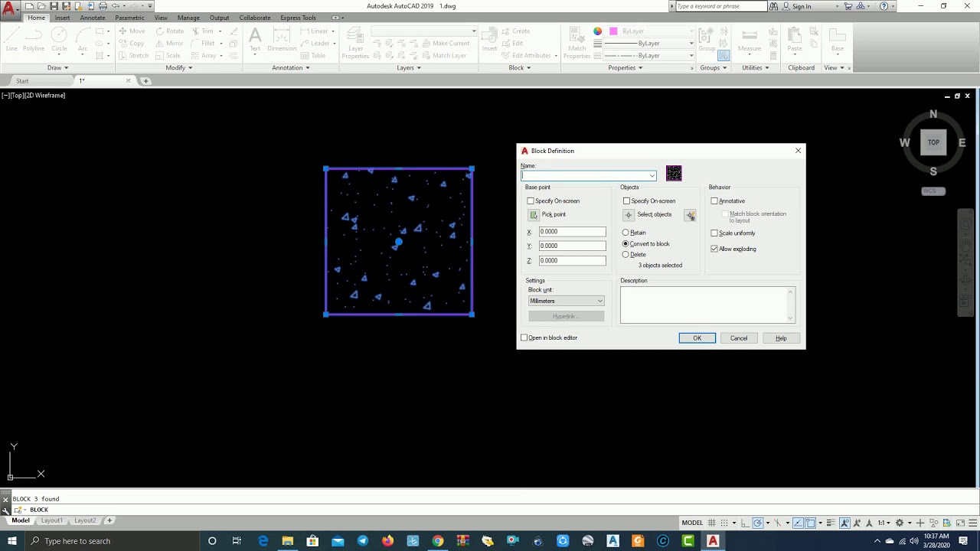Click the plot (print) icon in quick access toolbar
980x551 pixels.
(x=103, y=6)
